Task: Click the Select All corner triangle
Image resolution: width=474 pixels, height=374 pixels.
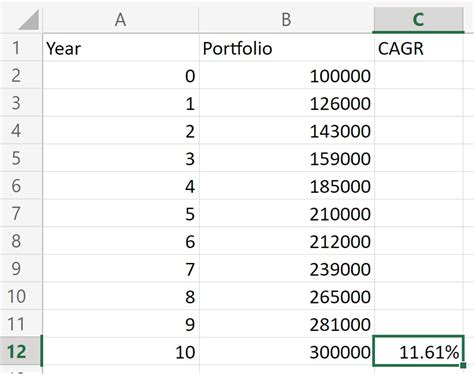Action: pos(29,20)
